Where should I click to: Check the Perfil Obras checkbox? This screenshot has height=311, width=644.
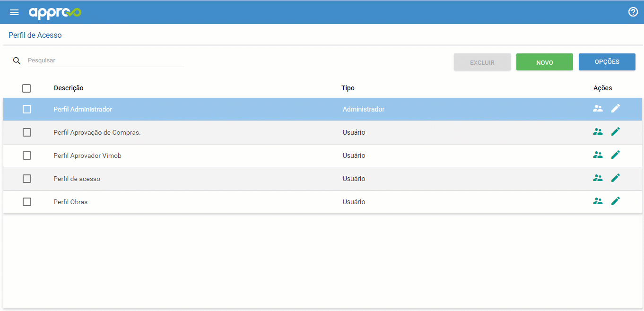click(27, 202)
